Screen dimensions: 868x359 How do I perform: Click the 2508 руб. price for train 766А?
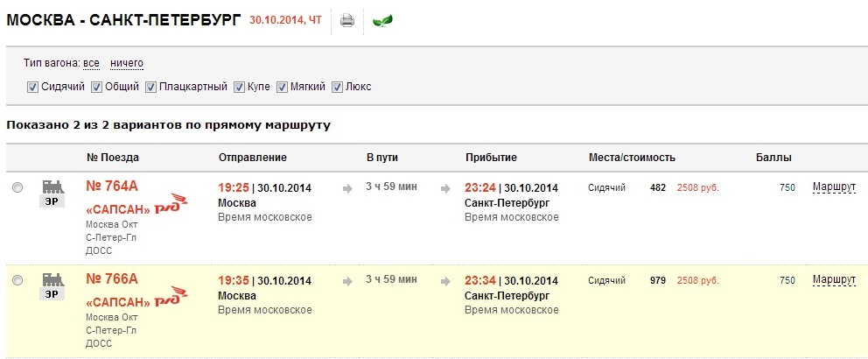point(697,280)
